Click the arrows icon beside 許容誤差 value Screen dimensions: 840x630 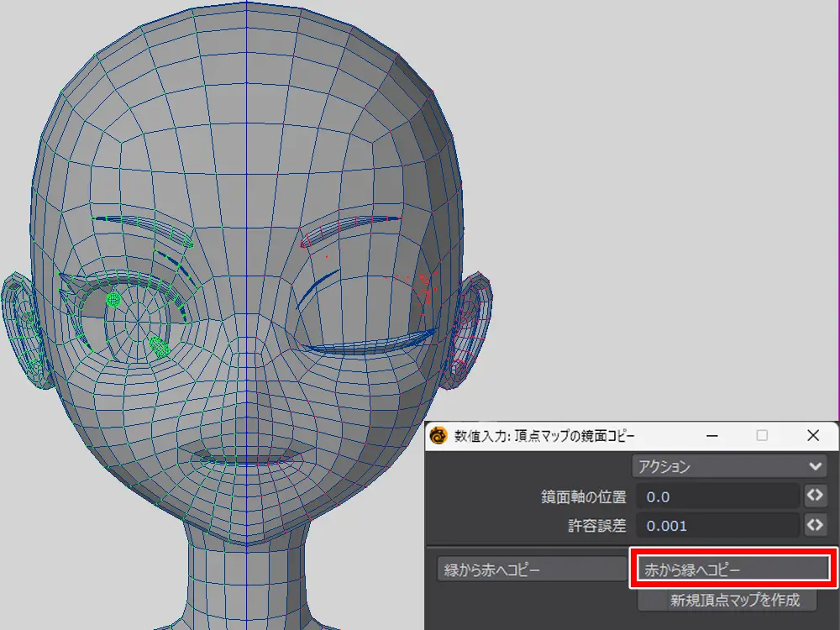tap(815, 526)
